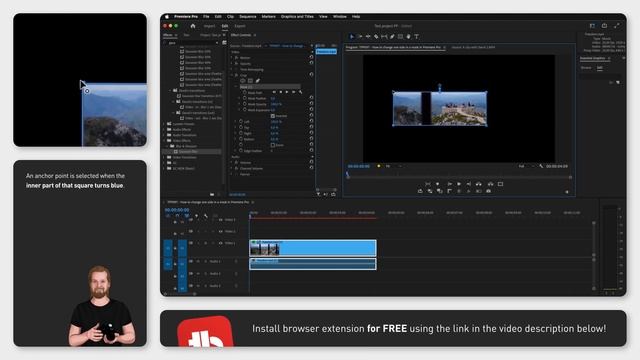Open timeline display settings wrench
This screenshot has height=360, width=640.
click(x=206, y=216)
